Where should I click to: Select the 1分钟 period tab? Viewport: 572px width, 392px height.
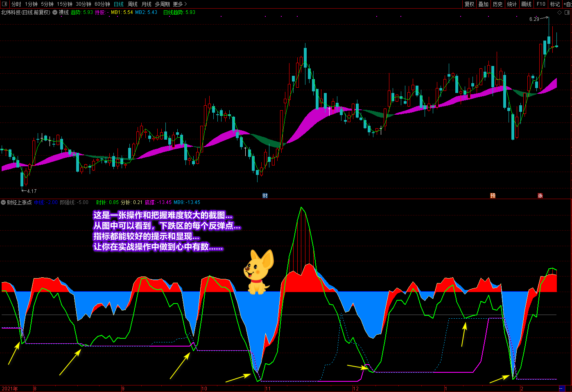point(31,4)
